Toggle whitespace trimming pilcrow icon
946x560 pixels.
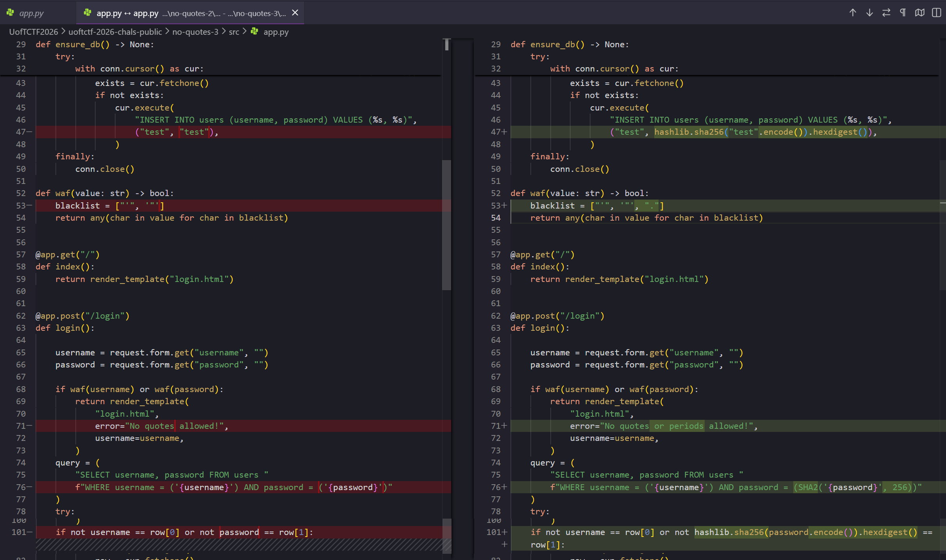[x=903, y=12]
